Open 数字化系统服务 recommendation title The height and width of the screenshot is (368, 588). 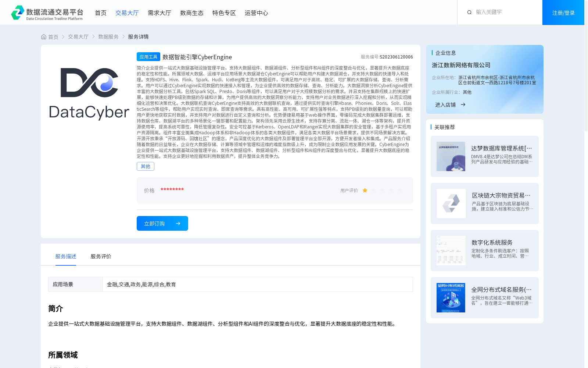coord(492,243)
